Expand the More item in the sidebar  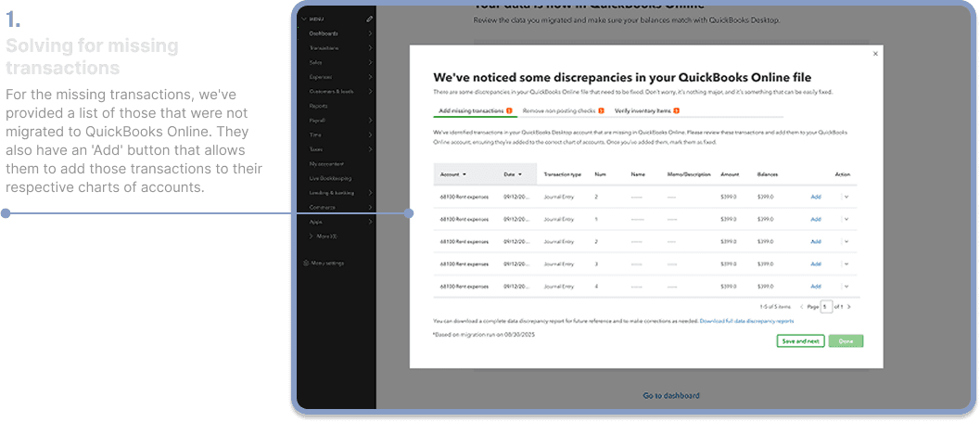tap(324, 237)
